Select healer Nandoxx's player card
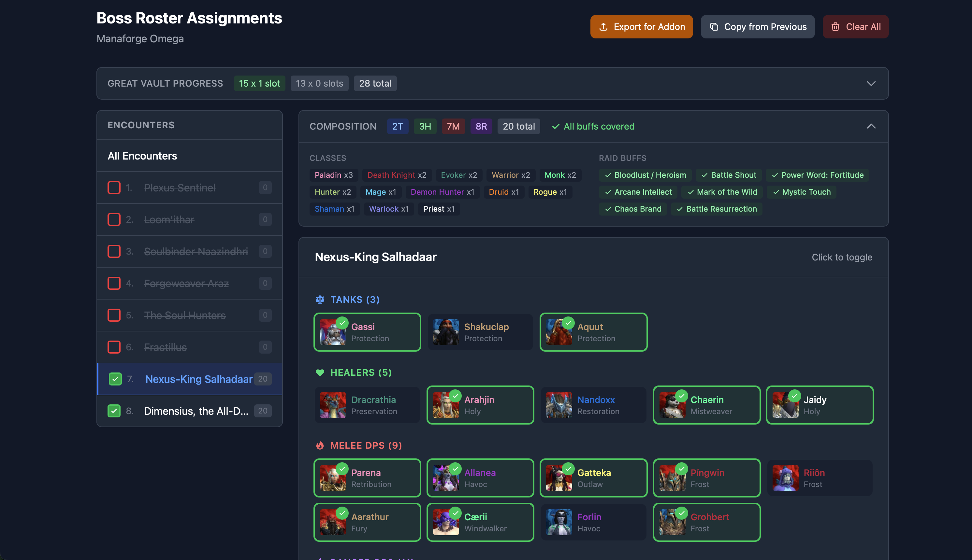 tap(593, 405)
